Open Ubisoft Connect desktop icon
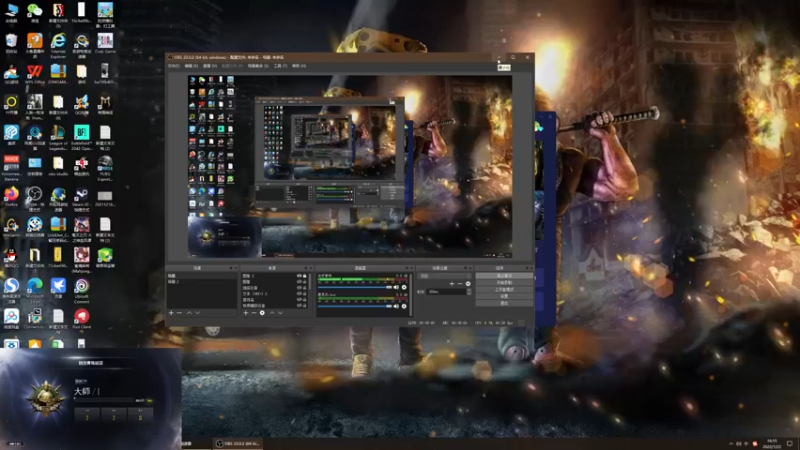 (x=82, y=290)
